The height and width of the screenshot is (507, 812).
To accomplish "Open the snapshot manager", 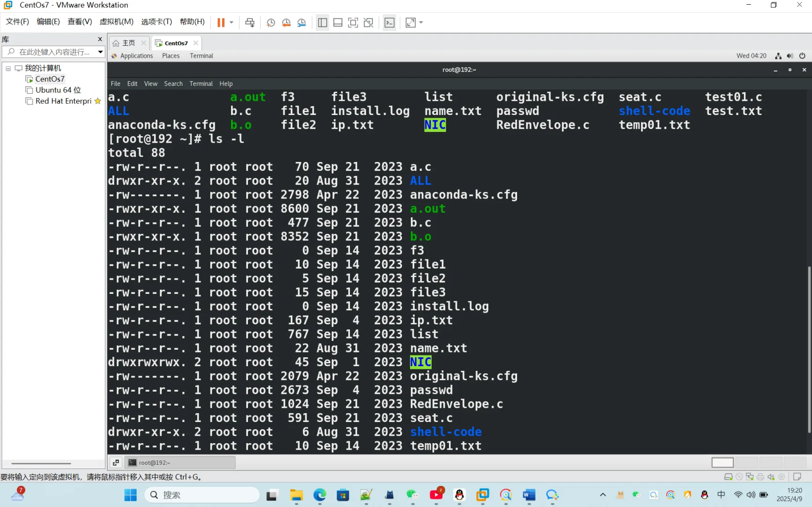I will 302,22.
